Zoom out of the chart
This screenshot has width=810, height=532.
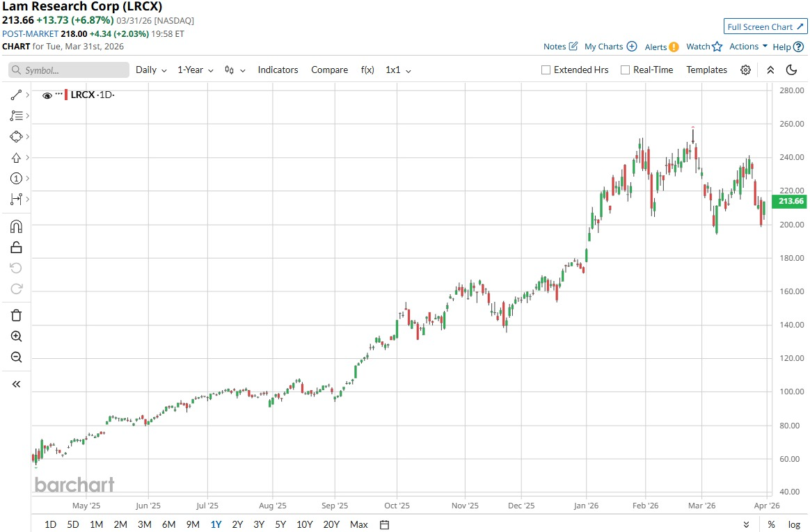click(17, 357)
